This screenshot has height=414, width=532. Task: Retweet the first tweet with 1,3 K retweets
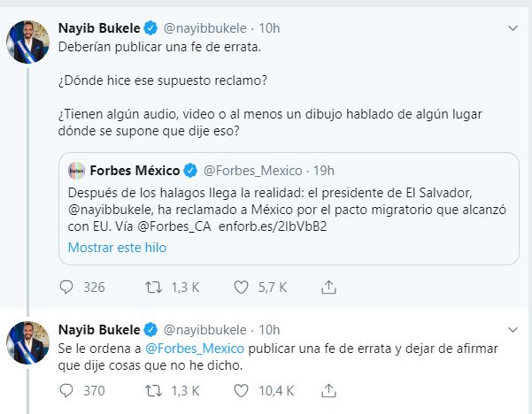pyautogui.click(x=154, y=287)
